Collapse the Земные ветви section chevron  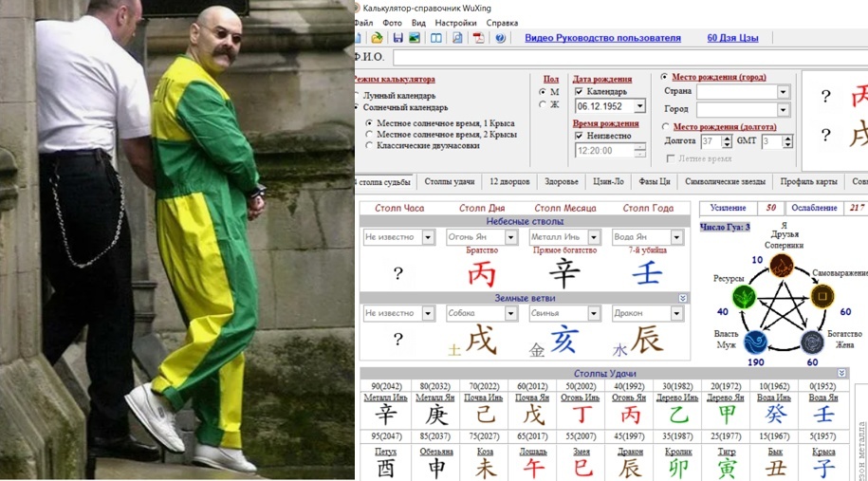(x=683, y=298)
